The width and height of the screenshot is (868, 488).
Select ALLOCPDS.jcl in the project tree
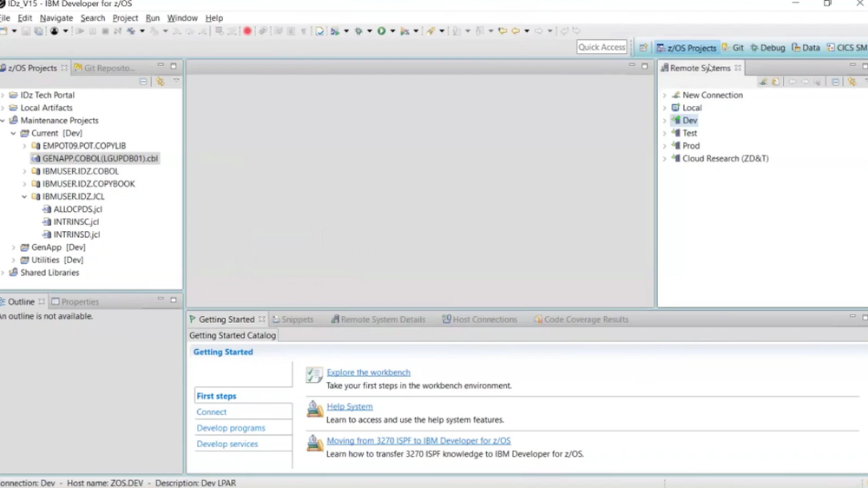point(73,209)
